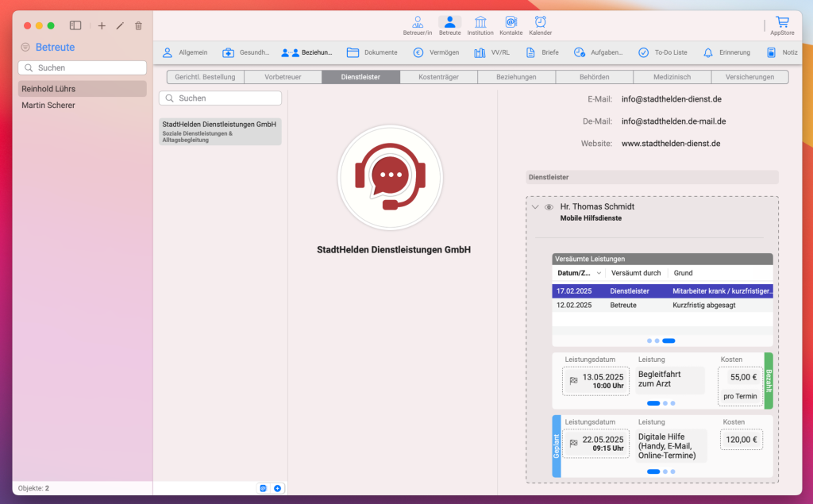Screen dimensions: 813x504
Task: Open the AppStore cart
Action: [782, 25]
